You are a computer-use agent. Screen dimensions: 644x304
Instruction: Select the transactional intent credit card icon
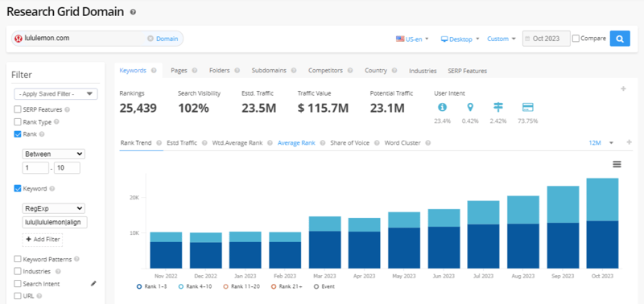coord(528,108)
